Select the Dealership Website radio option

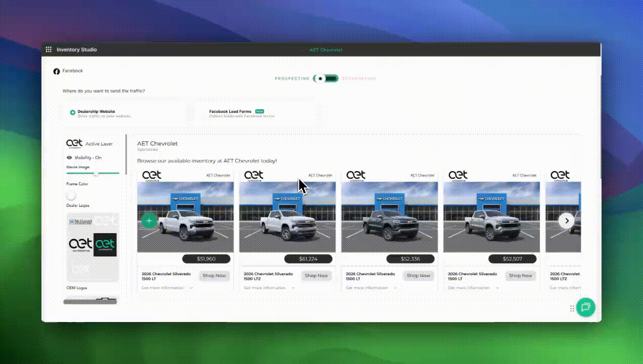(73, 112)
